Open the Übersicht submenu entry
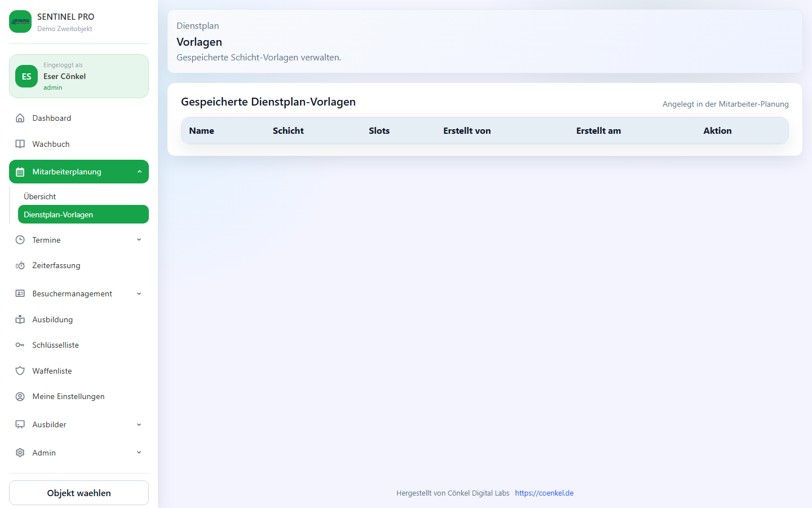Image resolution: width=812 pixels, height=508 pixels. click(x=39, y=196)
